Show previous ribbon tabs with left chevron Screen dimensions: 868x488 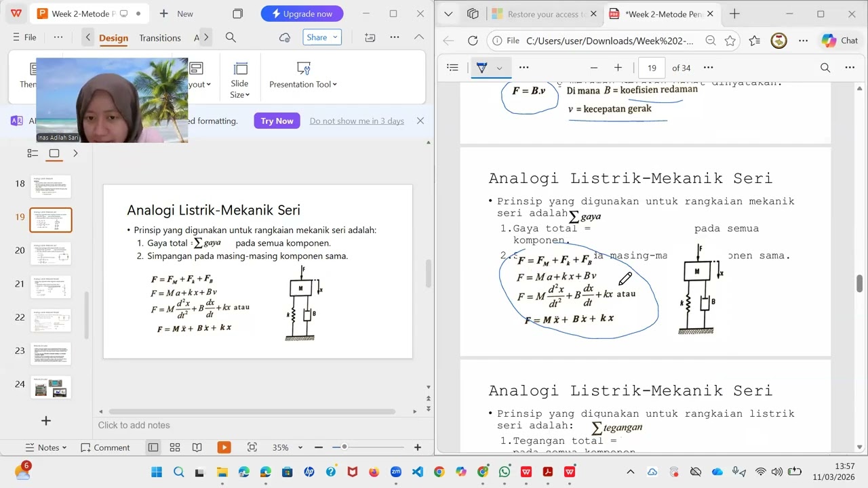(87, 38)
